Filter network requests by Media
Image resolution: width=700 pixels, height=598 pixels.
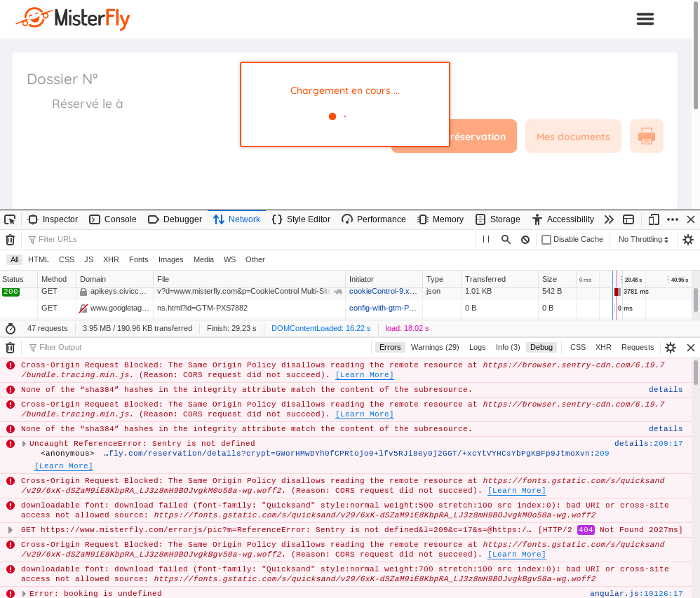coord(203,259)
